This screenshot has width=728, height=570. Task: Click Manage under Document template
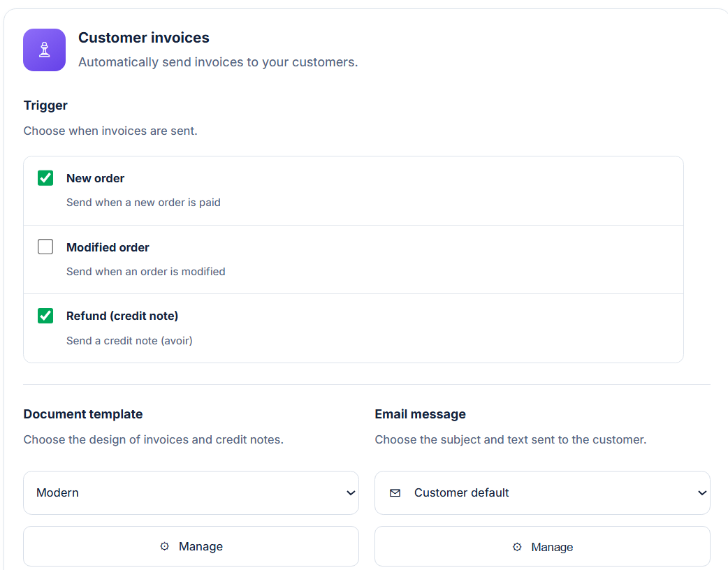tap(191, 546)
